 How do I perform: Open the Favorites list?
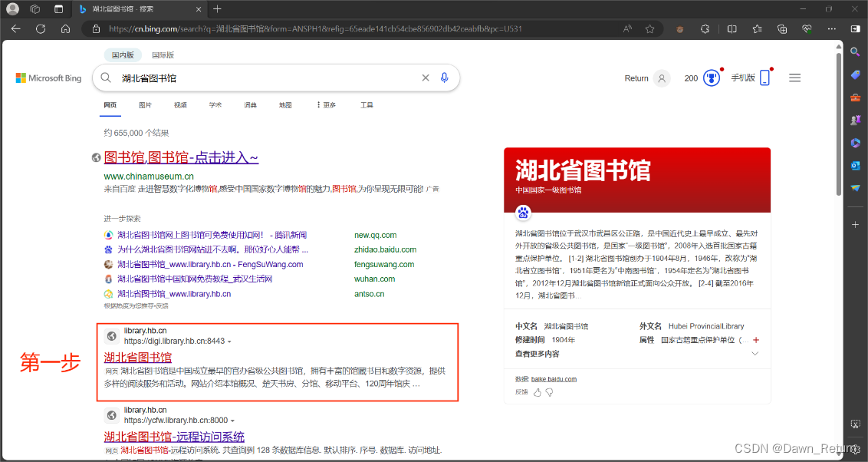tap(757, 29)
